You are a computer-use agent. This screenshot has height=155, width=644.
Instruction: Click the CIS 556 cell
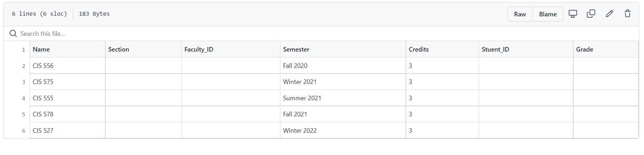pyautogui.click(x=43, y=66)
